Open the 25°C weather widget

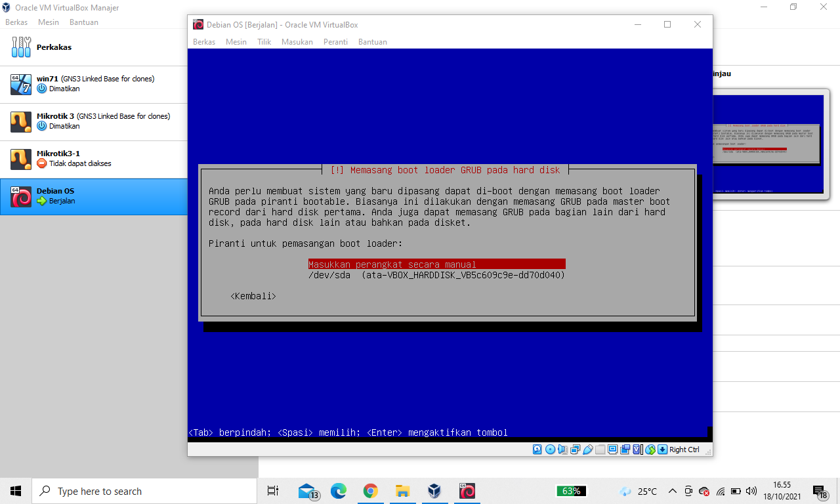tap(639, 491)
